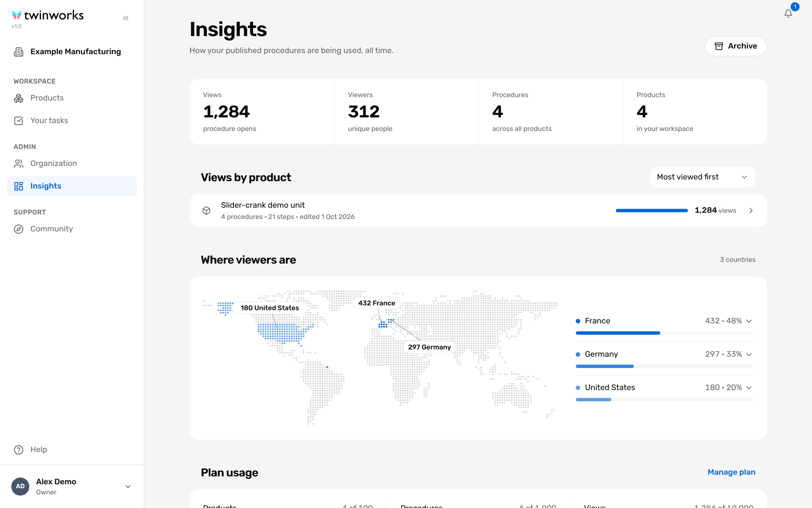Collapse the sidebar with the double-chevron icon

(126, 18)
